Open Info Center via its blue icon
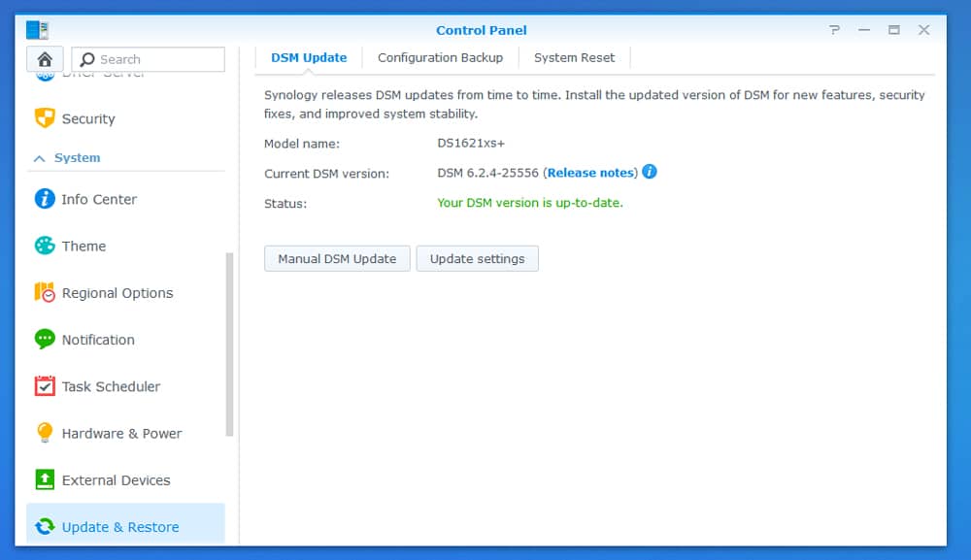Screen dimensions: 971x560 point(45,199)
